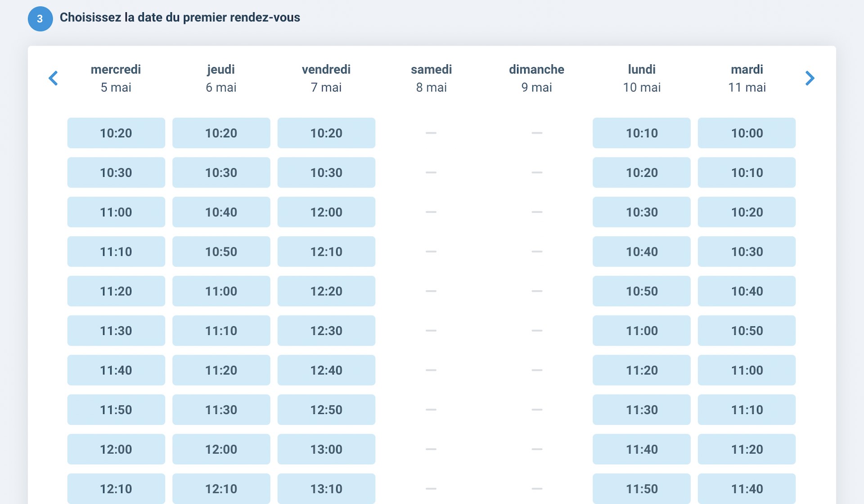Choose 12:10 slot on jeudi 6 mai

point(221,489)
